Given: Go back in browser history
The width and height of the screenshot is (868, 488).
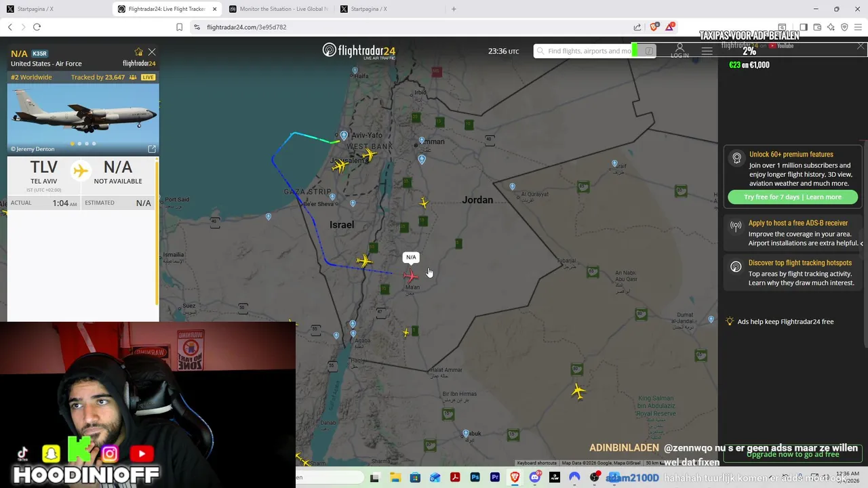Looking at the screenshot, I should click(10, 27).
